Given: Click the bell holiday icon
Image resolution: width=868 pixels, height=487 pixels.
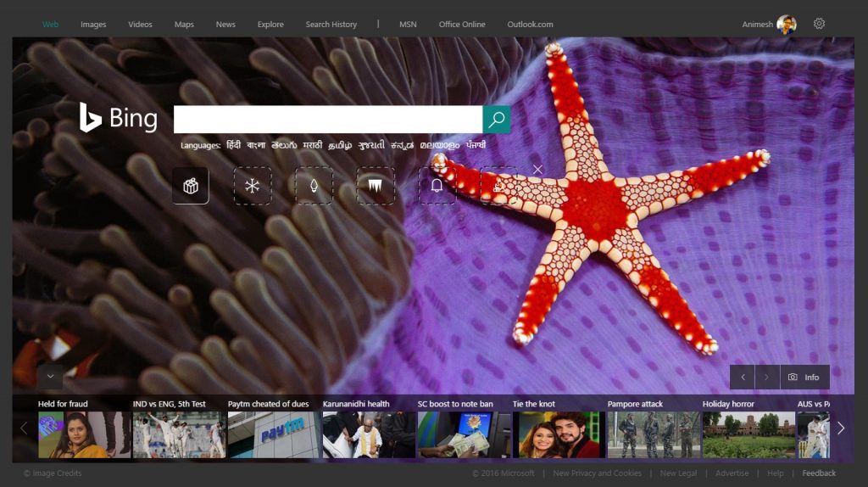Looking at the screenshot, I should 437,186.
